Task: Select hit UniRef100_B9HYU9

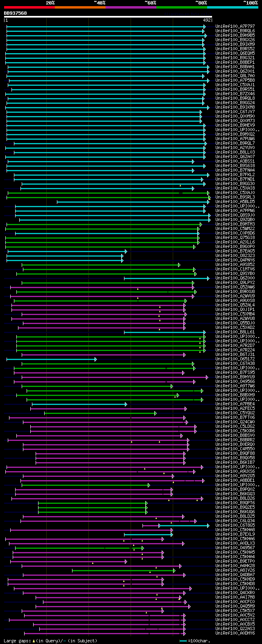Action: click(235, 377)
